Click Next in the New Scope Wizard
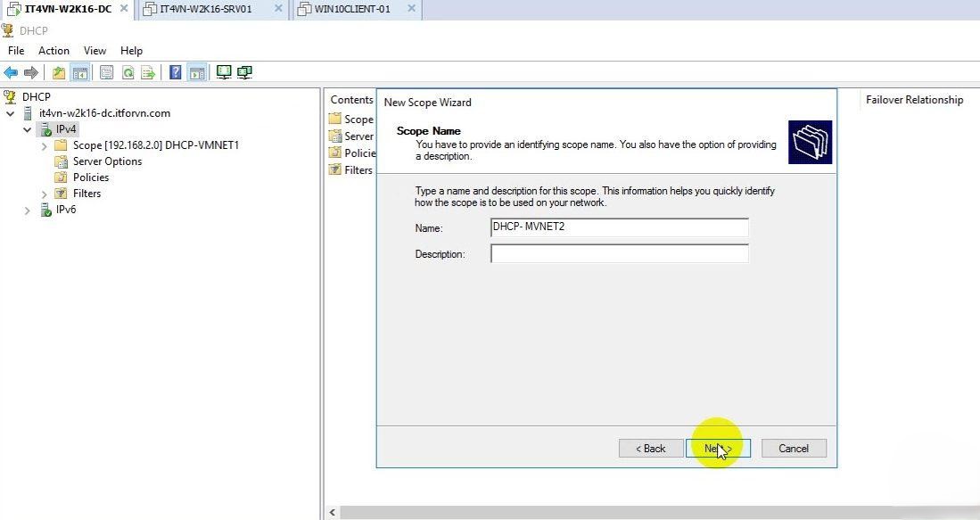Viewport: 980px width, 520px height. 718,449
